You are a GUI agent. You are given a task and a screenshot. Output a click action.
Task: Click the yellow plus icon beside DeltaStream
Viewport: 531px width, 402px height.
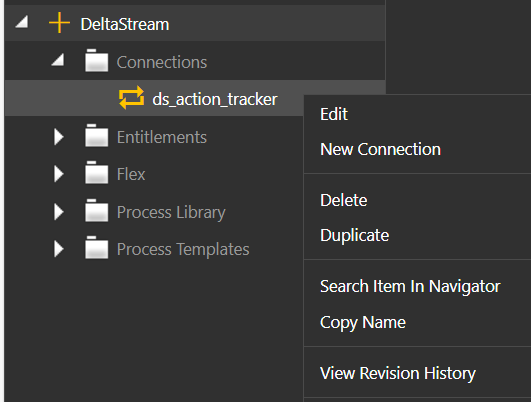pos(59,23)
